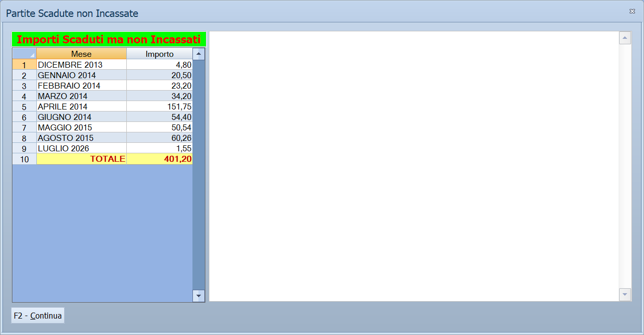Select the DICEMBRE 2013 cell
The width and height of the screenshot is (644, 335).
point(82,65)
